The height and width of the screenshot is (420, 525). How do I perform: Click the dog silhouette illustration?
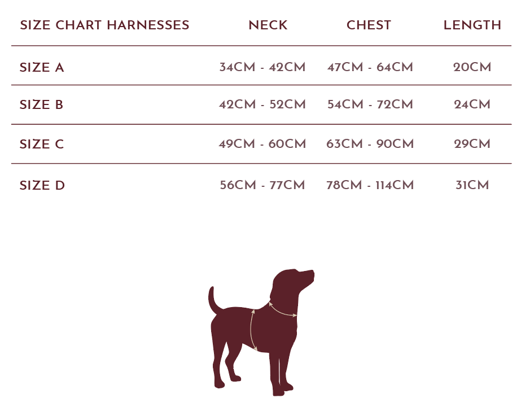point(261,333)
